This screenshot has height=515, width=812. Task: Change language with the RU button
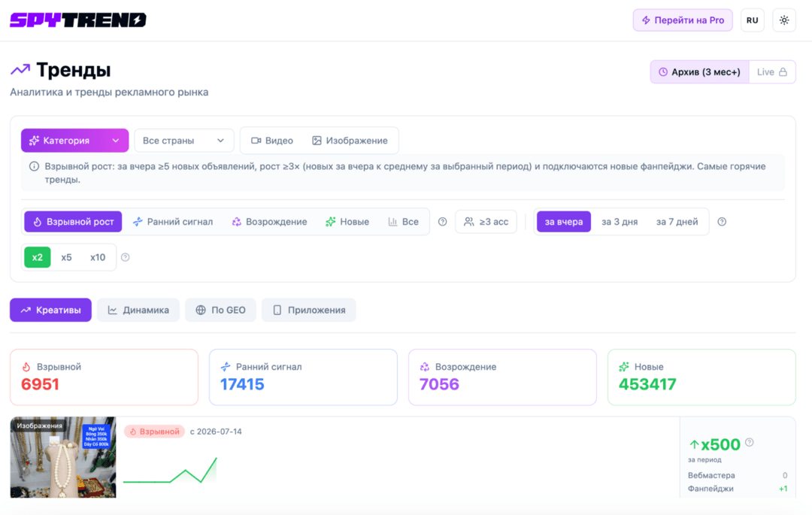pyautogui.click(x=753, y=20)
